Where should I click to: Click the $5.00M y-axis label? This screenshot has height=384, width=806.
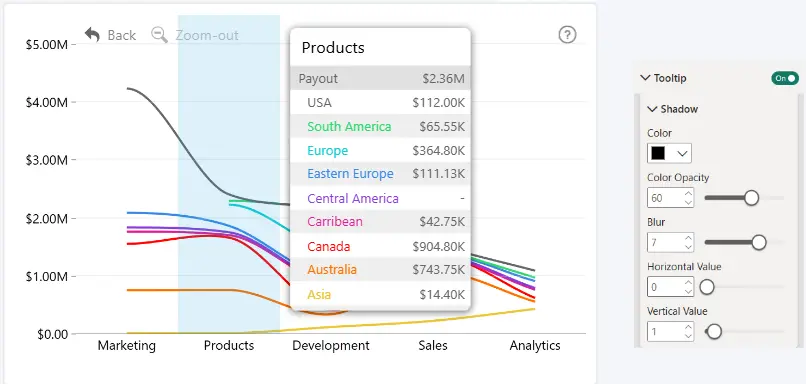point(46,45)
